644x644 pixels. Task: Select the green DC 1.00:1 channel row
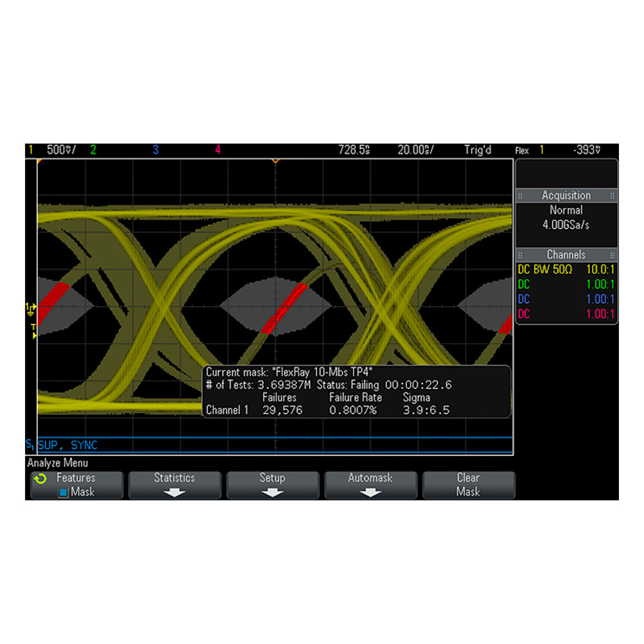(x=566, y=284)
